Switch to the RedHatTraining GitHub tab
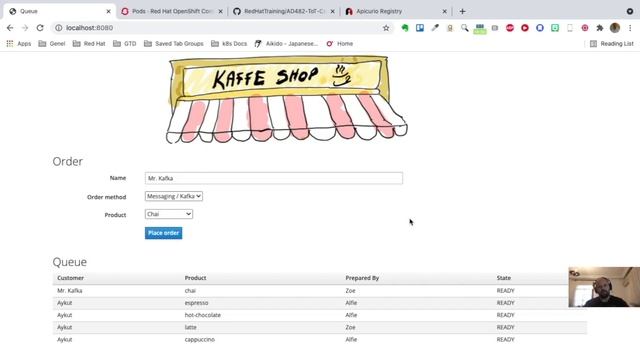This screenshot has width=640, height=360. click(x=284, y=11)
